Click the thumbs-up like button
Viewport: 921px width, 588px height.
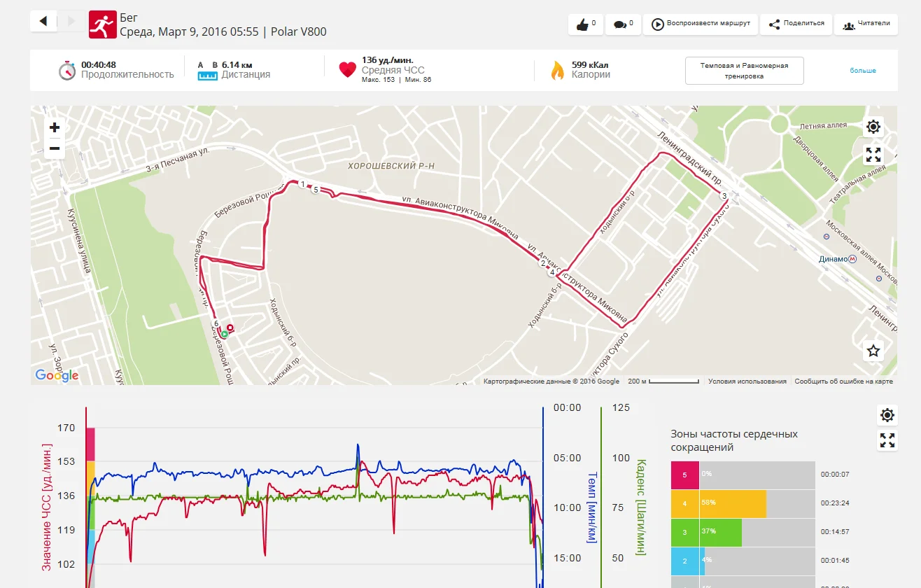point(585,24)
